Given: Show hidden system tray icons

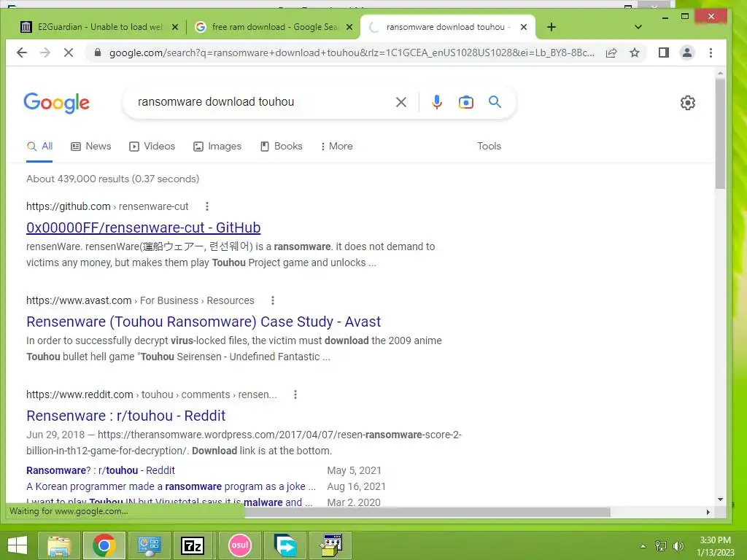Looking at the screenshot, I should click(x=643, y=546).
